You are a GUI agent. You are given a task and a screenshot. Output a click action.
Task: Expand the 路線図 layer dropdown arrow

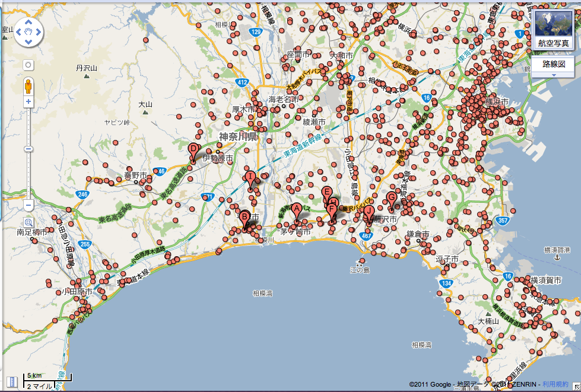[x=554, y=75]
